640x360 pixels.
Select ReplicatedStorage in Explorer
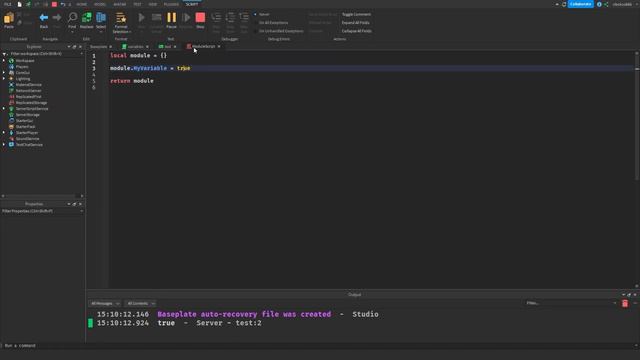pyautogui.click(x=31, y=102)
